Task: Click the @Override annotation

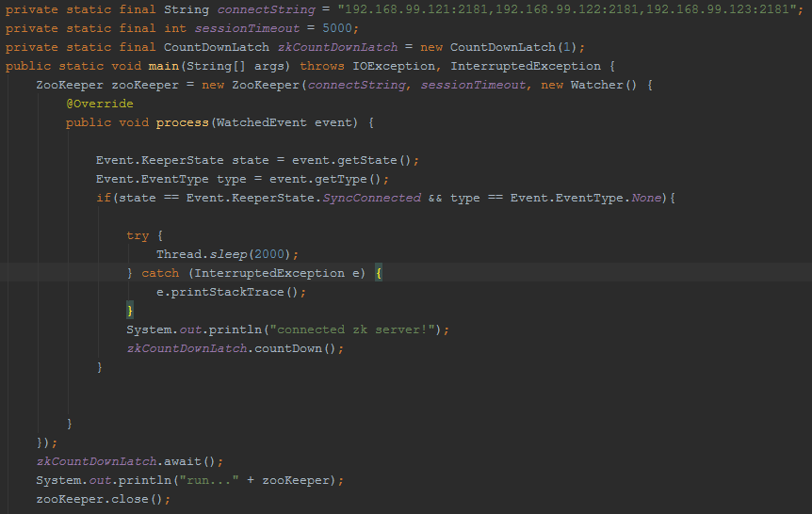Action: click(100, 104)
